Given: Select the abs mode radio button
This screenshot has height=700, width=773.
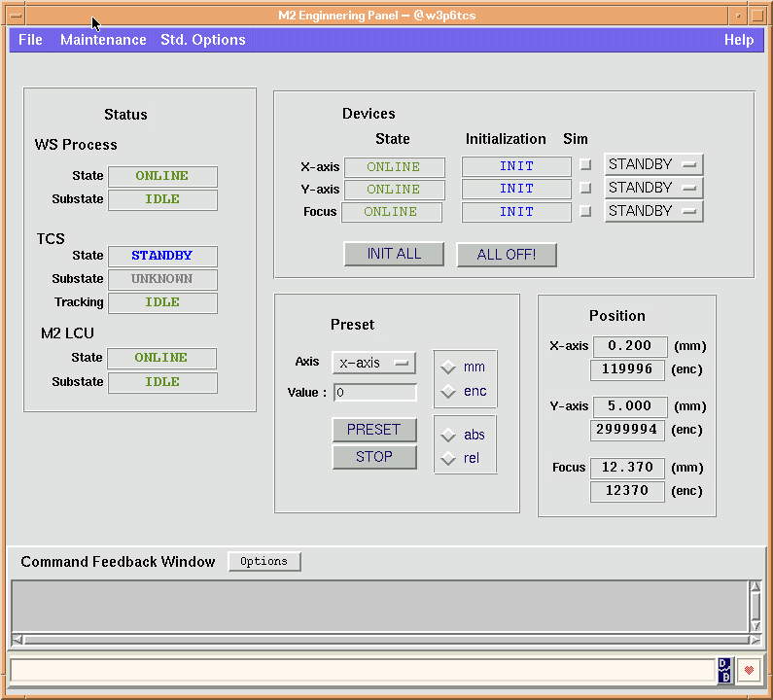Looking at the screenshot, I should coord(448,435).
